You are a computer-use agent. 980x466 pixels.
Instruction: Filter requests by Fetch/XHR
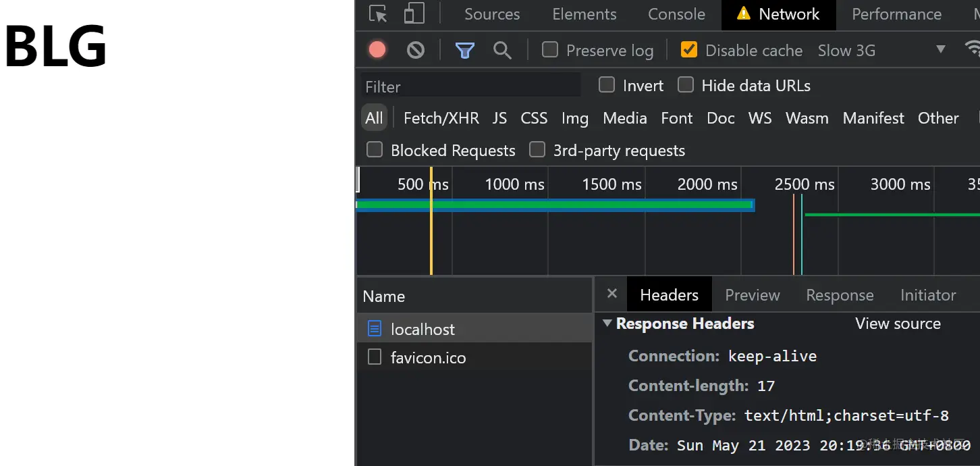pyautogui.click(x=441, y=118)
